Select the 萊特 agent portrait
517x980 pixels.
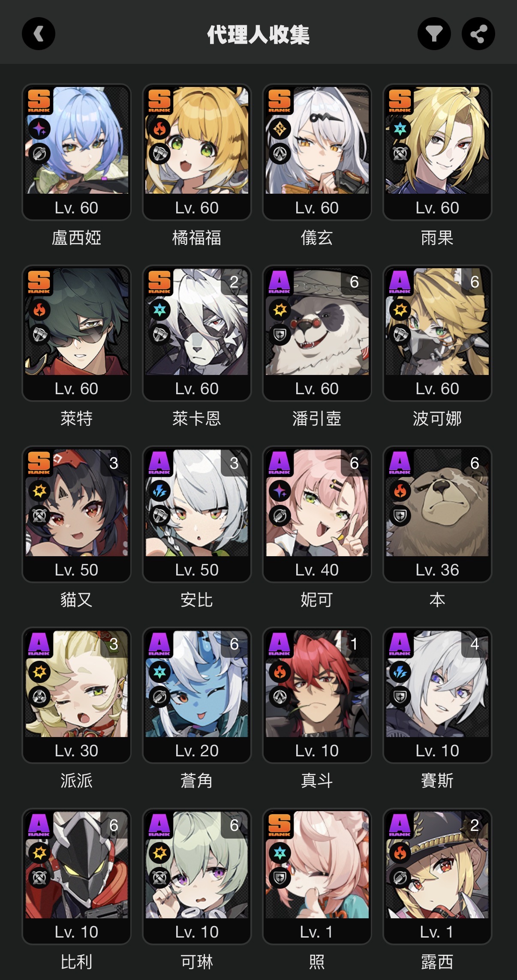(77, 321)
